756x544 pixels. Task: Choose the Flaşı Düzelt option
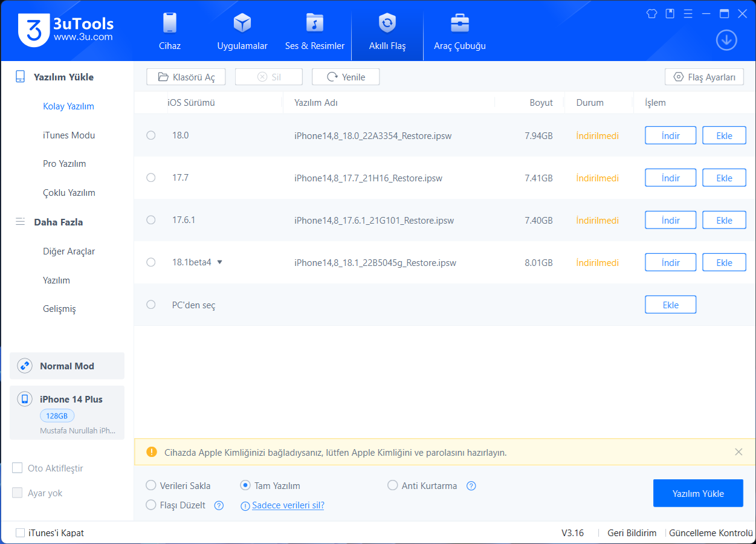[x=151, y=505]
